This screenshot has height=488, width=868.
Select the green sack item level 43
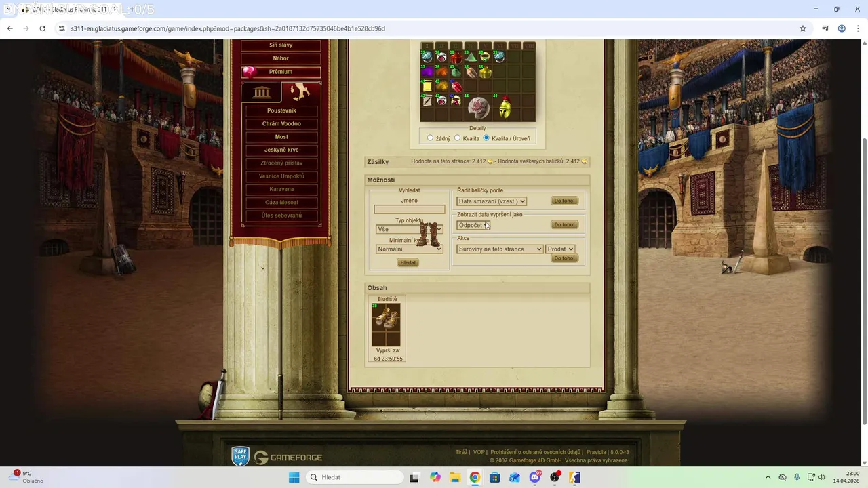456,71
